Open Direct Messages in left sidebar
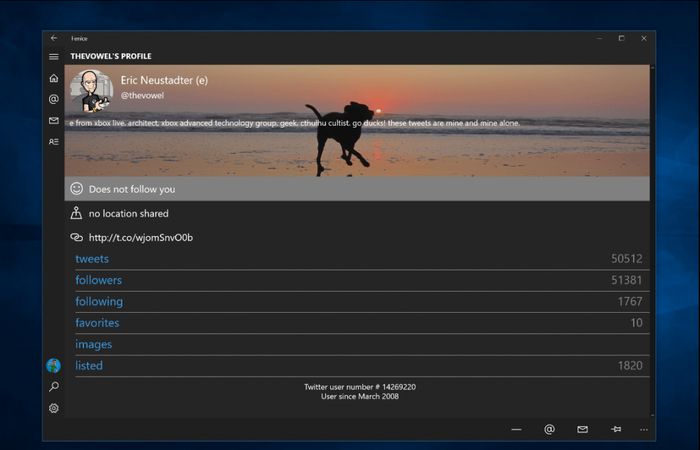The image size is (700, 450). 54,121
